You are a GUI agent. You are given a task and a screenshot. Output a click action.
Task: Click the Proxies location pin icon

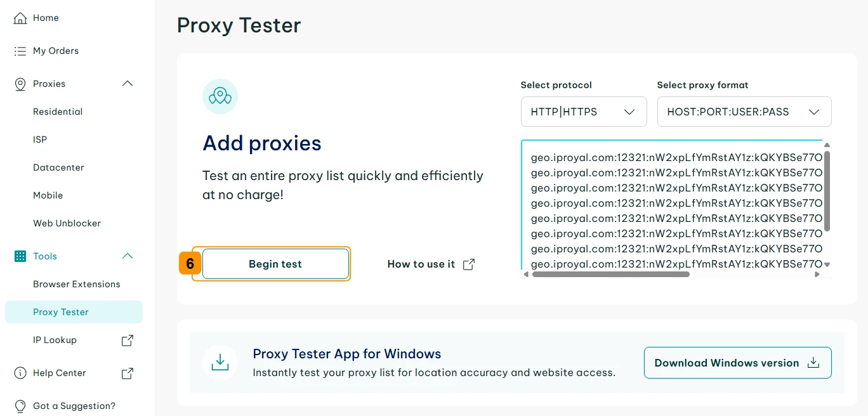click(20, 84)
